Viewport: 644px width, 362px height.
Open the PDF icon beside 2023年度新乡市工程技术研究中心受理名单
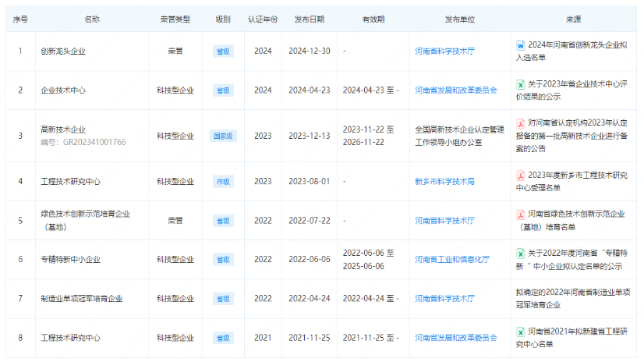point(520,175)
